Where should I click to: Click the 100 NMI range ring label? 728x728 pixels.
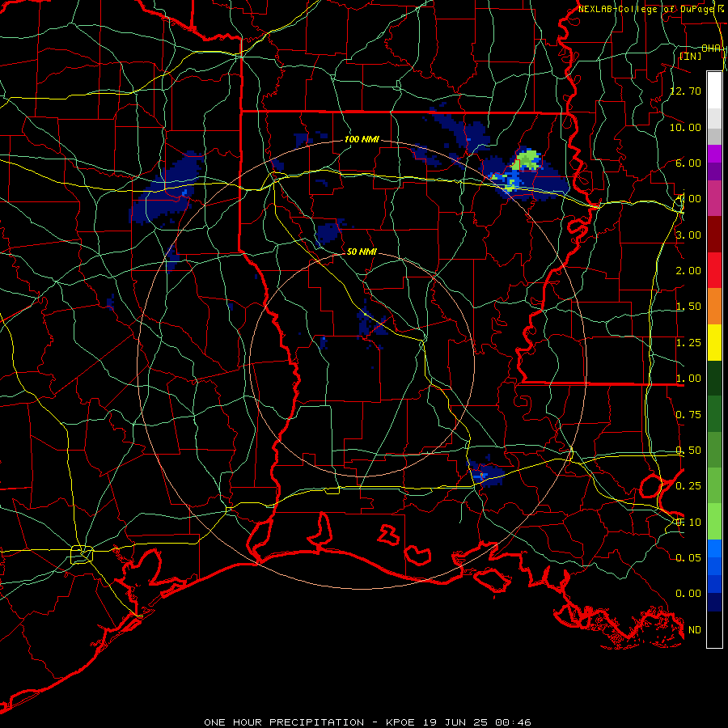pyautogui.click(x=362, y=139)
